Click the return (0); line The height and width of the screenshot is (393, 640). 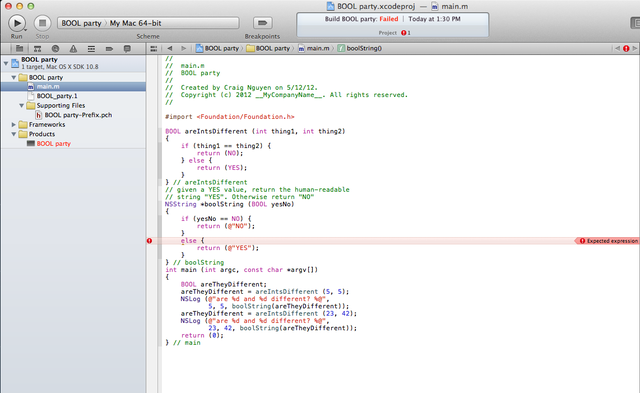pos(202,335)
